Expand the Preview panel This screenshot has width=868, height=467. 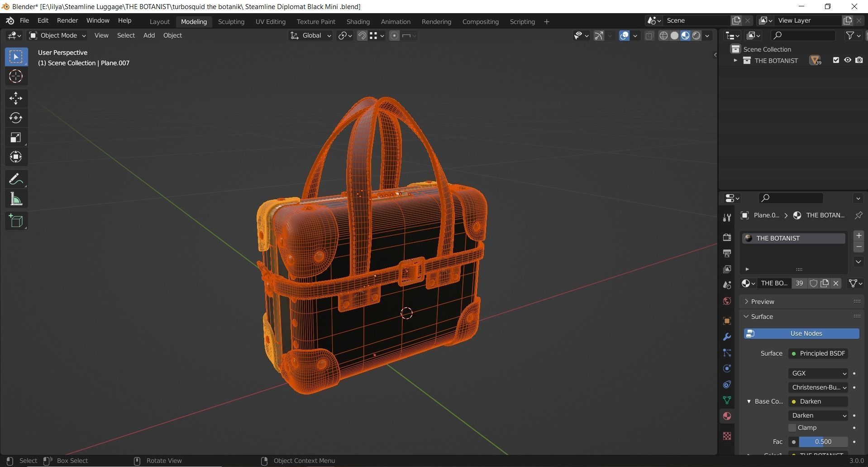(x=746, y=302)
